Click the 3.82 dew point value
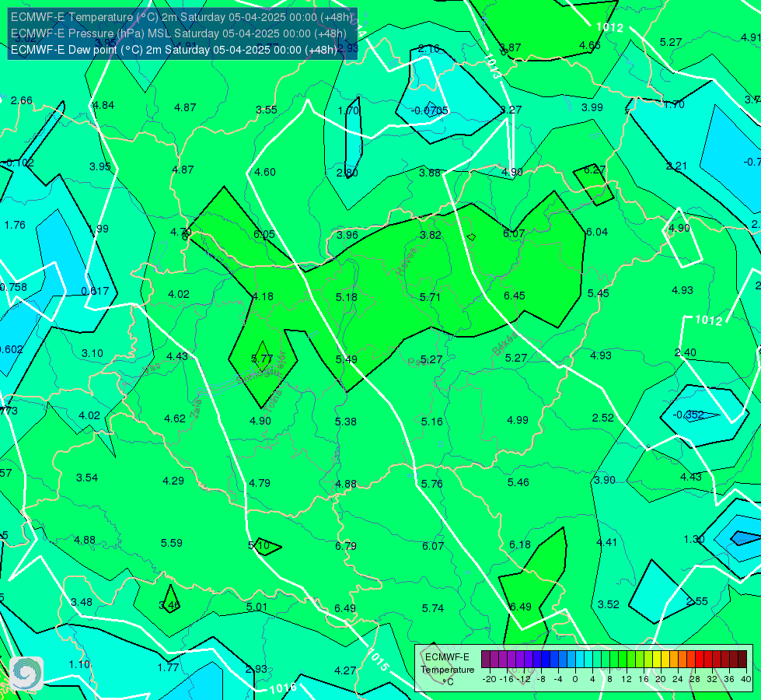 [x=431, y=235]
